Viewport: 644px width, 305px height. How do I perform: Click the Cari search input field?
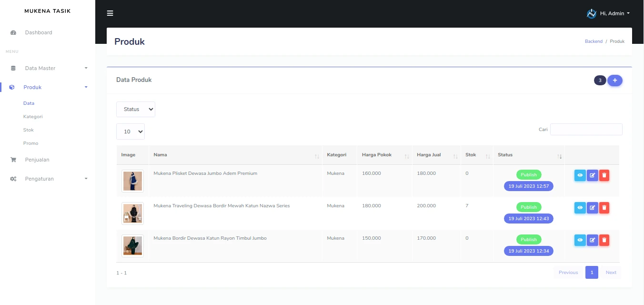point(586,129)
